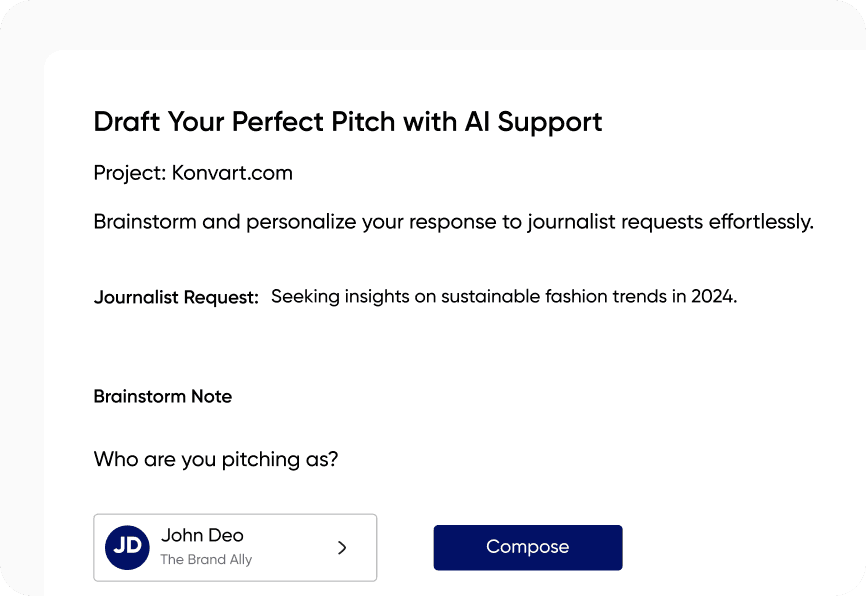Click the "Journalist Request:" label
Viewport: 866px width, 596px height.
click(176, 297)
